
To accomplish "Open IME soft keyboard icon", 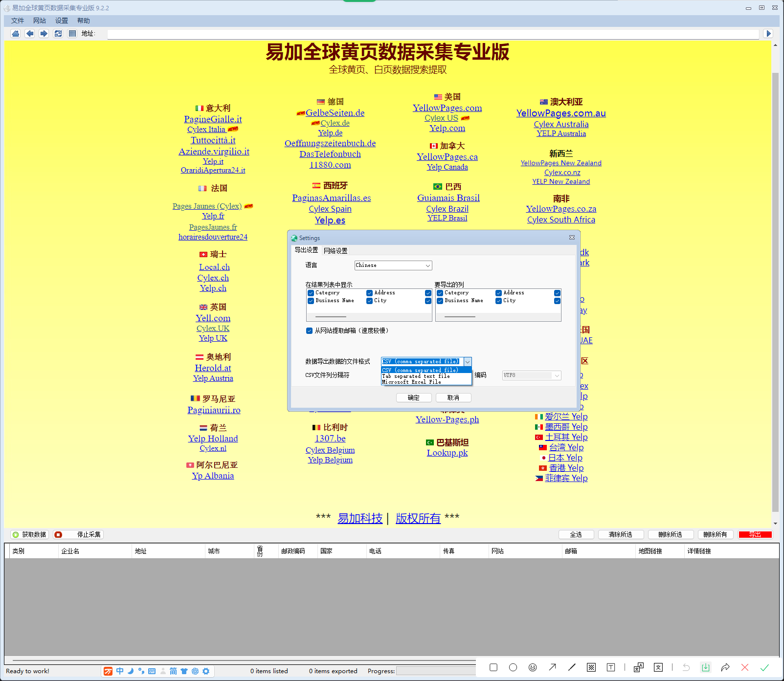I will 152,671.
